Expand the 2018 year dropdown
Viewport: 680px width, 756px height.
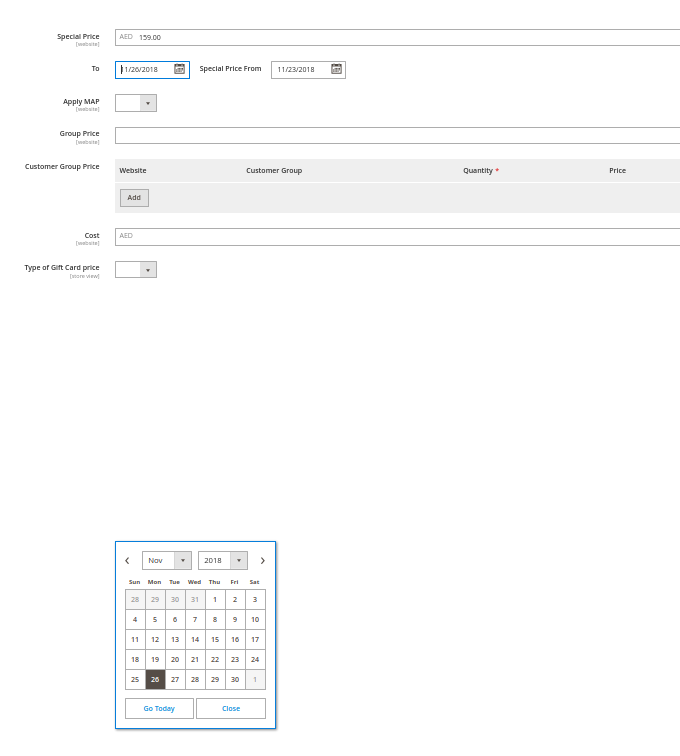222,560
